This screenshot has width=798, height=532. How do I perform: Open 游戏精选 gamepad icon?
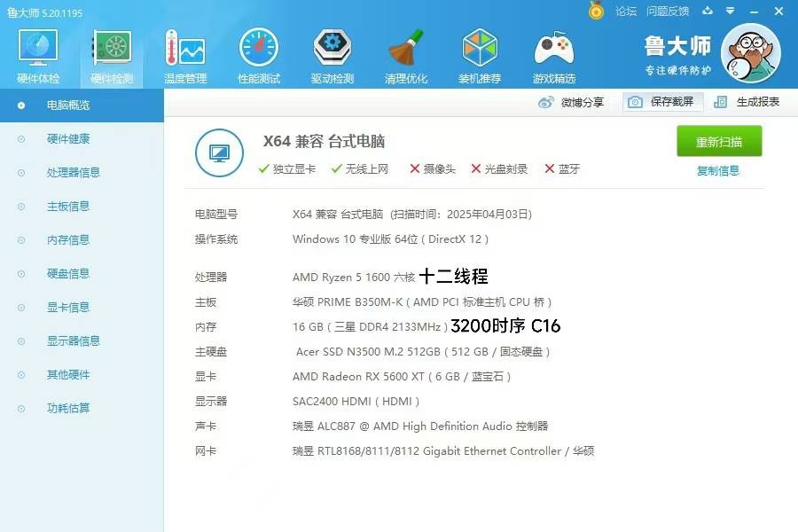coord(553,56)
